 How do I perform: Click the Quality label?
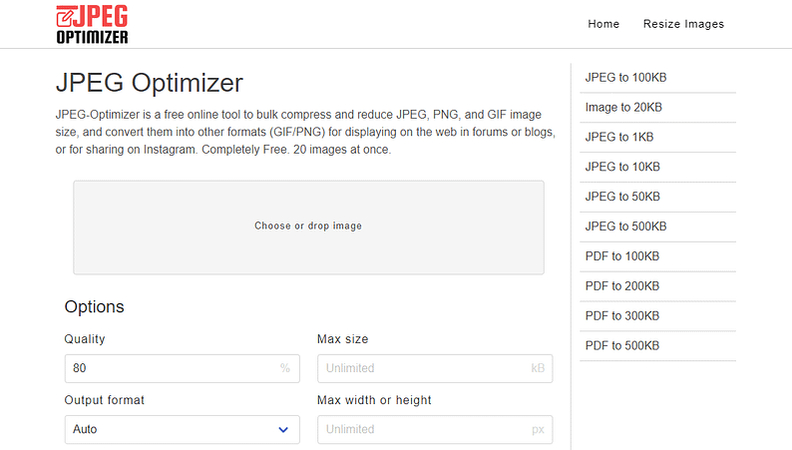coord(84,339)
